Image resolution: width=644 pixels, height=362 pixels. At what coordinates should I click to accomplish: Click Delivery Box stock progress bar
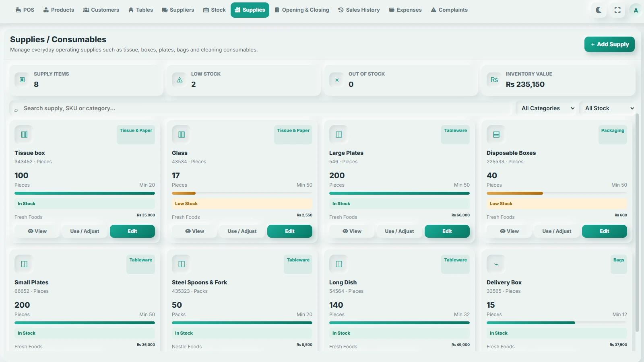coord(557,323)
